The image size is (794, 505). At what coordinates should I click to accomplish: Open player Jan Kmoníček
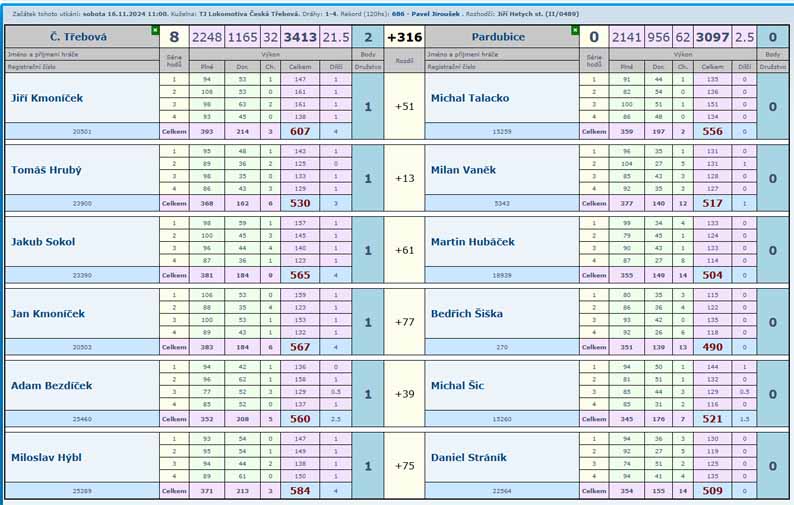[x=48, y=314]
